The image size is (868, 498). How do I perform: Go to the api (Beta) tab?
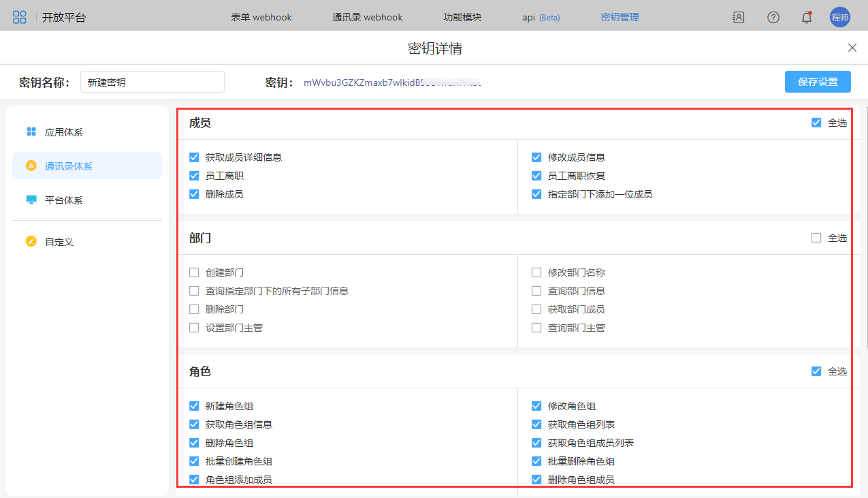(x=541, y=18)
